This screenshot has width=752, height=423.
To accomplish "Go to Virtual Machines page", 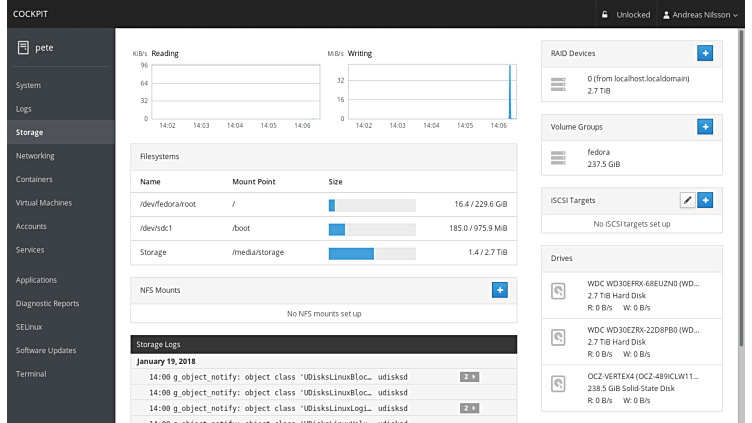I will (44, 203).
